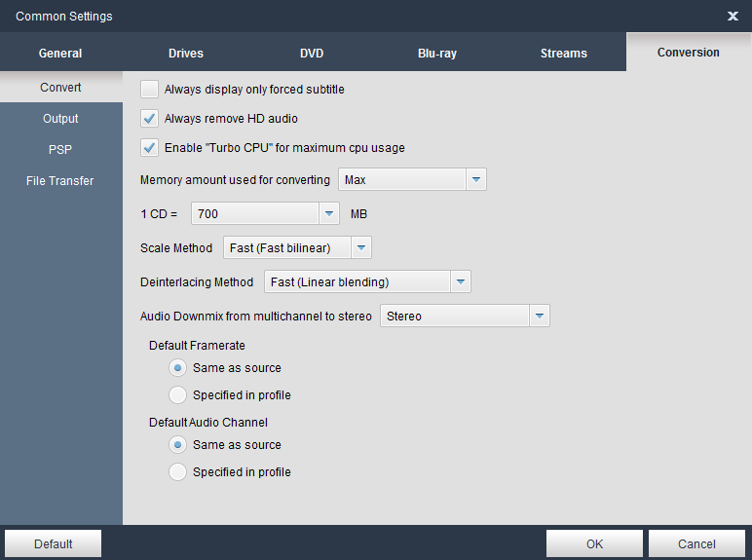This screenshot has height=560, width=752.
Task: Choose Same as source for Default Framerate
Action: pyautogui.click(x=178, y=368)
